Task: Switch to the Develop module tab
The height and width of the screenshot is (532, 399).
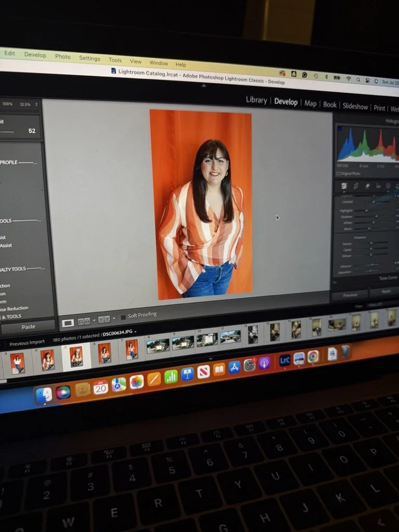Action: [286, 102]
